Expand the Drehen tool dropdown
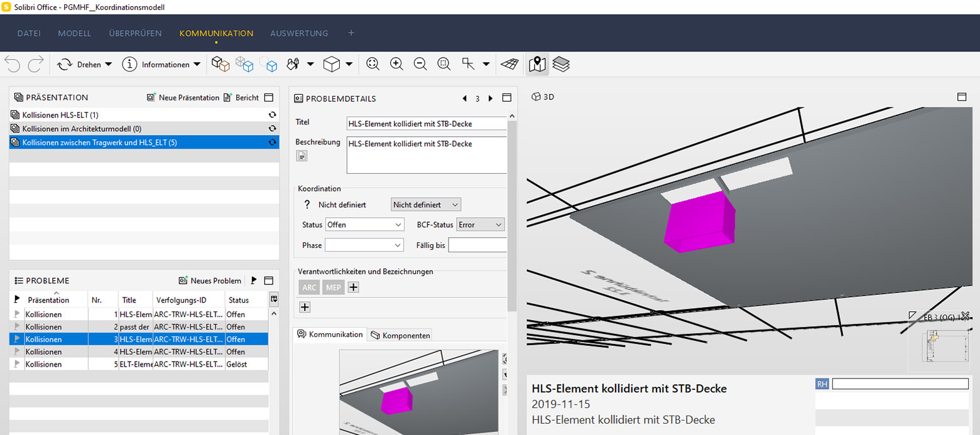Image resolution: width=980 pixels, height=435 pixels. click(108, 65)
